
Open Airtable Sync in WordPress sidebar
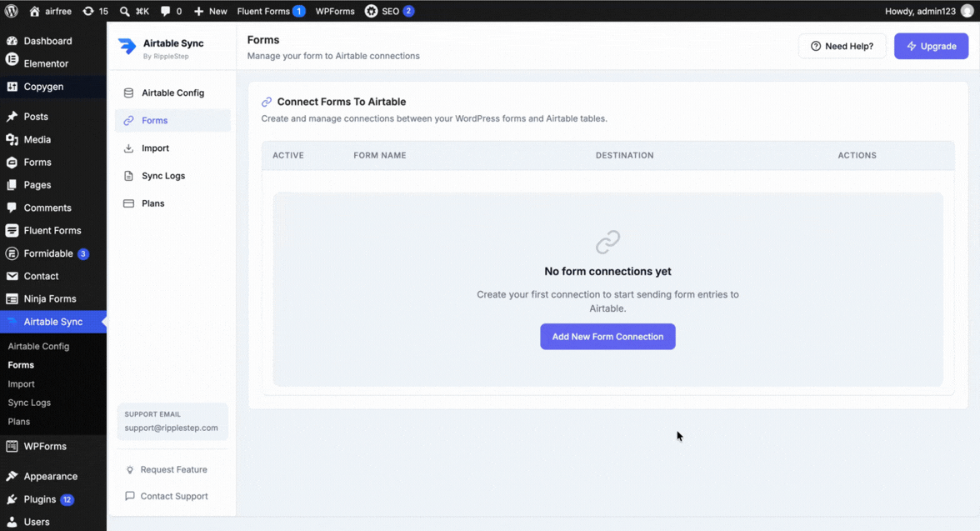tap(53, 322)
